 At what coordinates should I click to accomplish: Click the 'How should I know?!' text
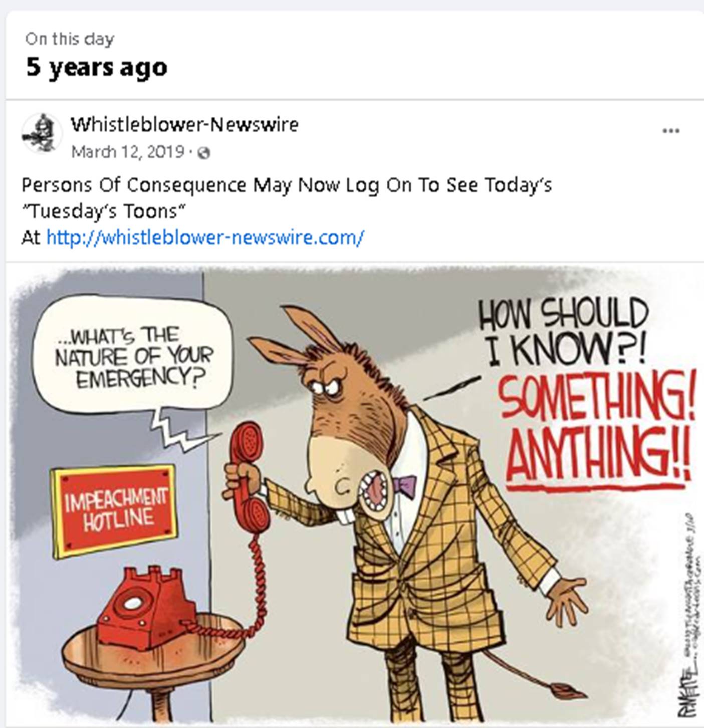coord(563,332)
